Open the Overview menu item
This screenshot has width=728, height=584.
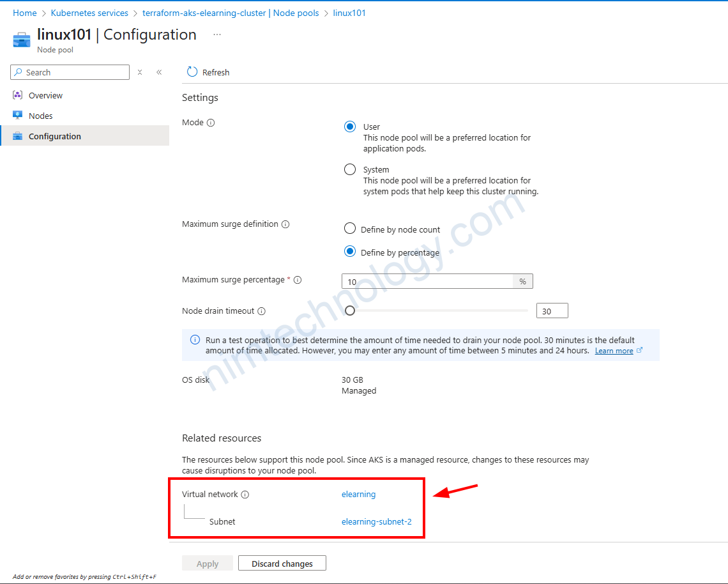[45, 95]
